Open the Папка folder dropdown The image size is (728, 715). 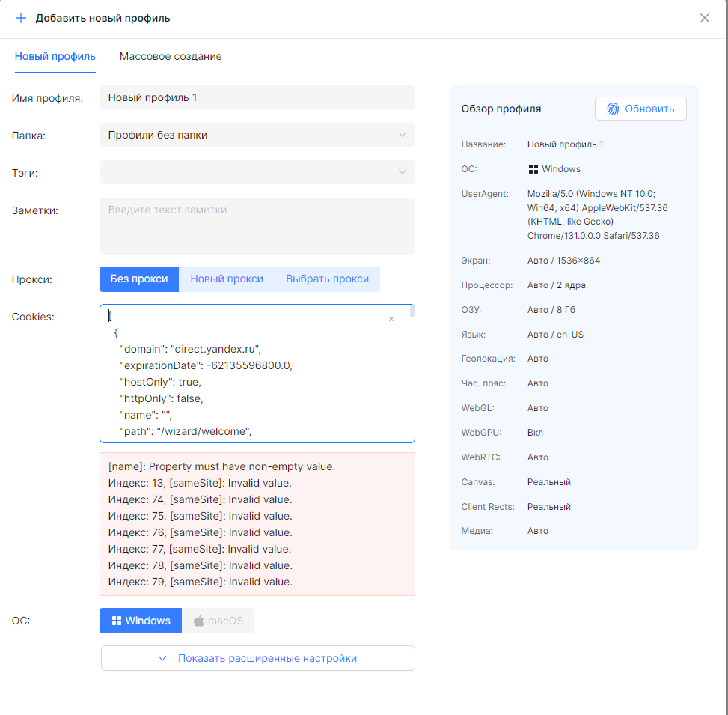click(257, 135)
